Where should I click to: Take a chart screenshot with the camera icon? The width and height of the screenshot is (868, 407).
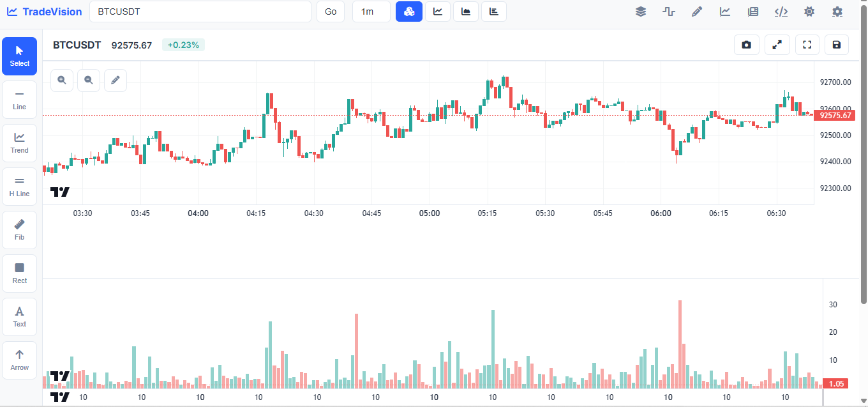tap(746, 45)
